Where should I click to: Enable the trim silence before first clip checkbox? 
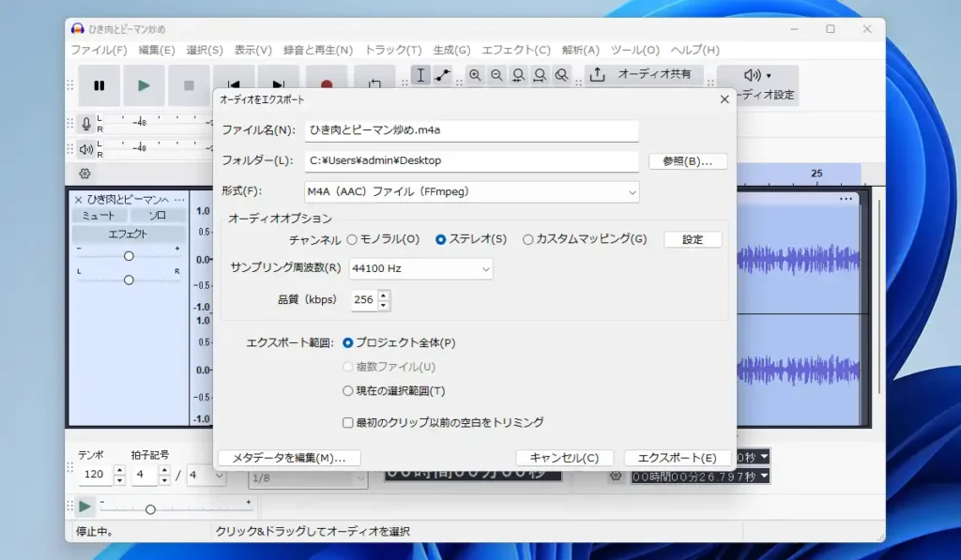click(348, 423)
